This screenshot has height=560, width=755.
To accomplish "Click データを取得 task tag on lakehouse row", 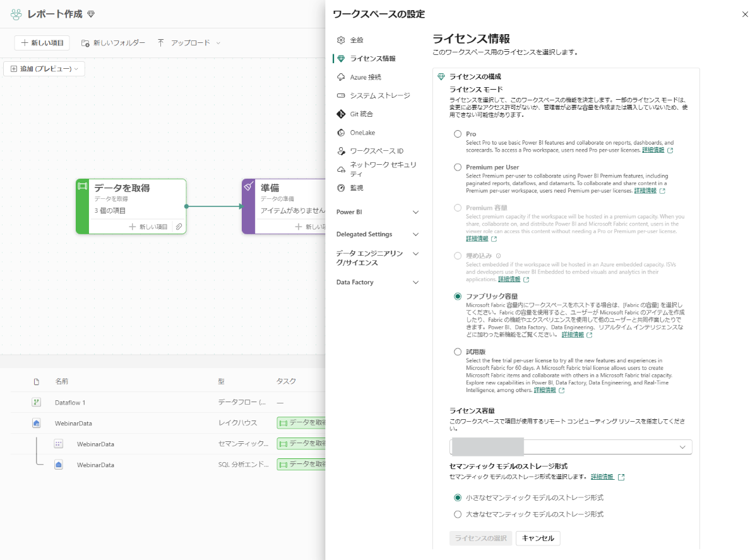I will [301, 423].
